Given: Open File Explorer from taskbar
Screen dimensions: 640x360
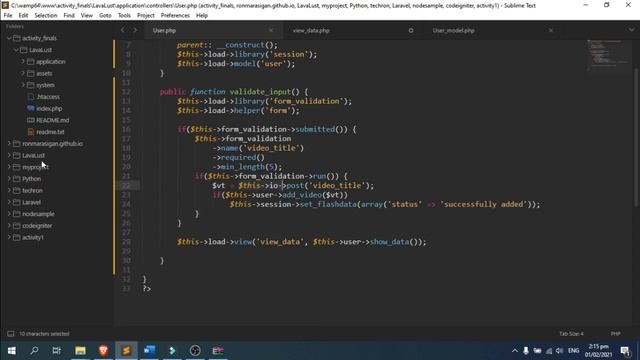Looking at the screenshot, I should 80,351.
